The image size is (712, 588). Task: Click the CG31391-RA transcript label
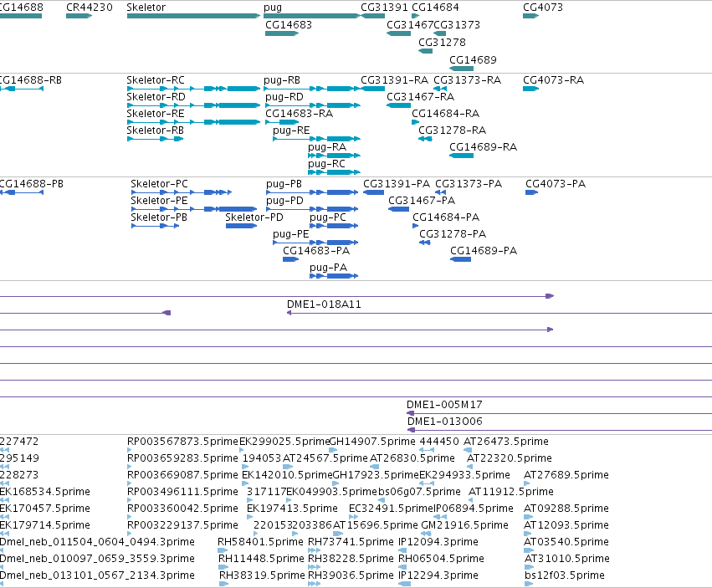point(395,80)
